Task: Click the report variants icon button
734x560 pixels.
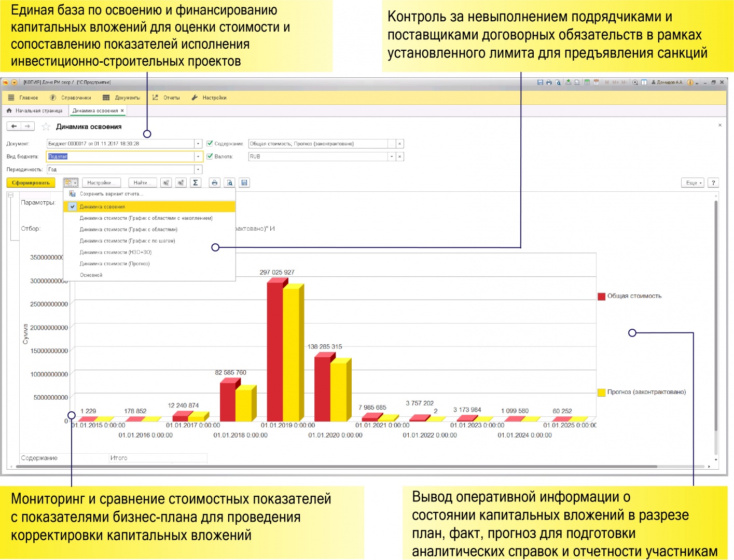Action: coord(71,183)
